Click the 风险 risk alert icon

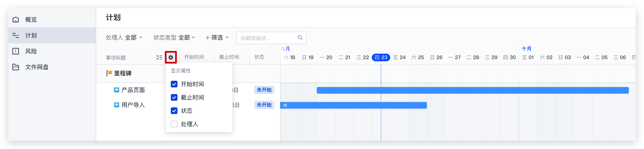pyautogui.click(x=15, y=51)
